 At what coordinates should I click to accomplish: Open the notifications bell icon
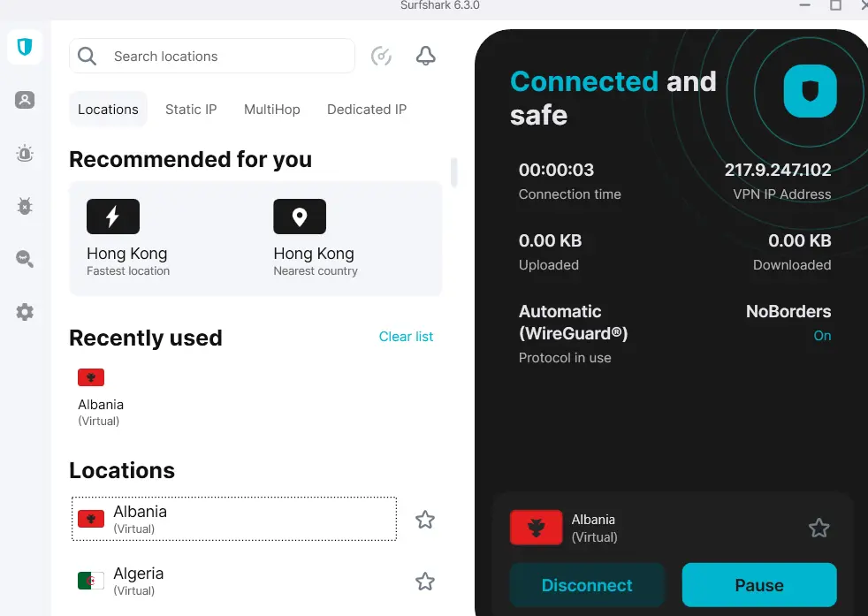coord(426,56)
